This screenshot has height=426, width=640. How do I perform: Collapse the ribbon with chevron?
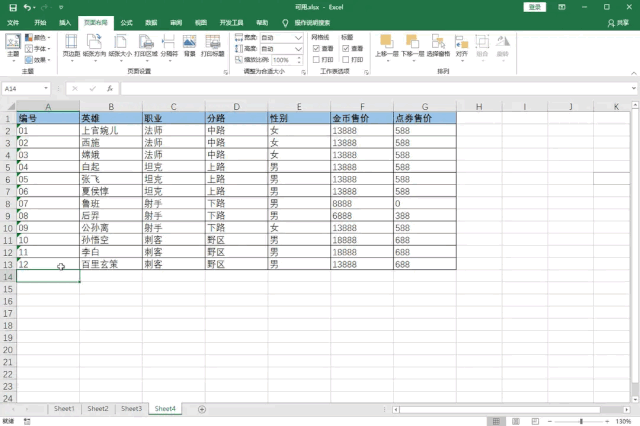pyautogui.click(x=633, y=73)
